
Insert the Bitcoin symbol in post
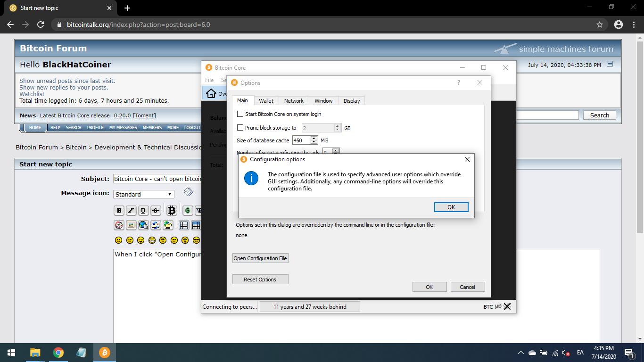172,210
